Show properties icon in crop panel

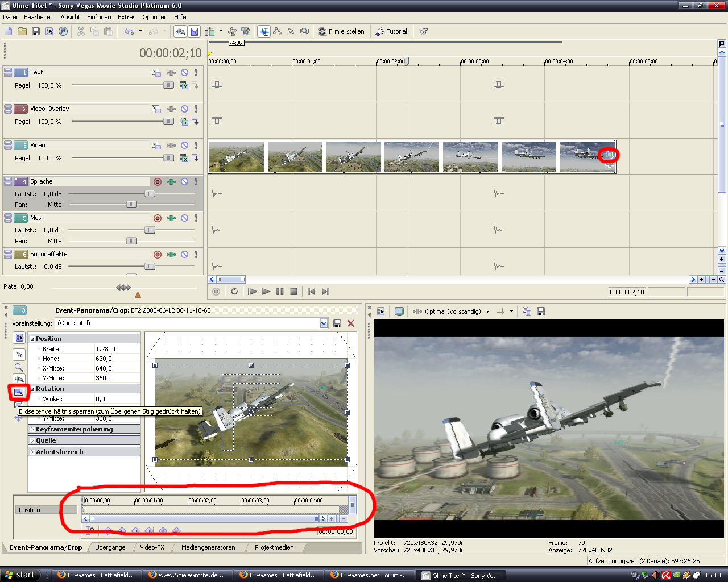(19, 338)
